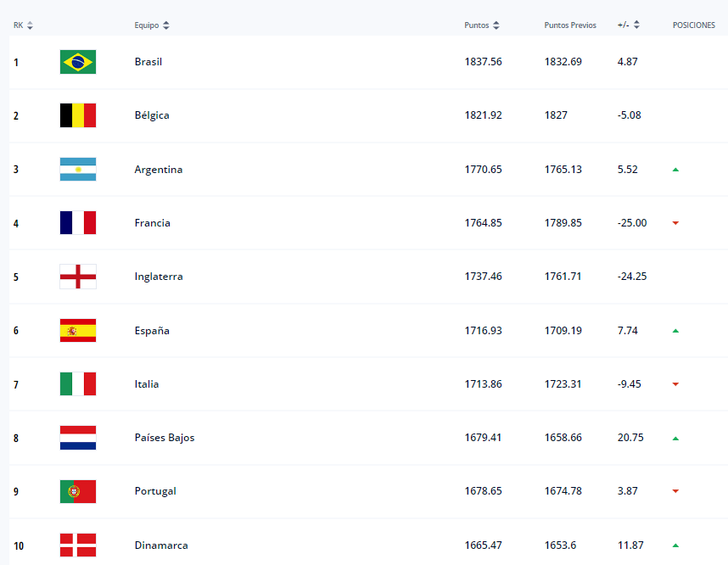
Task: Select the Puntos Previos column header
Action: click(x=570, y=25)
